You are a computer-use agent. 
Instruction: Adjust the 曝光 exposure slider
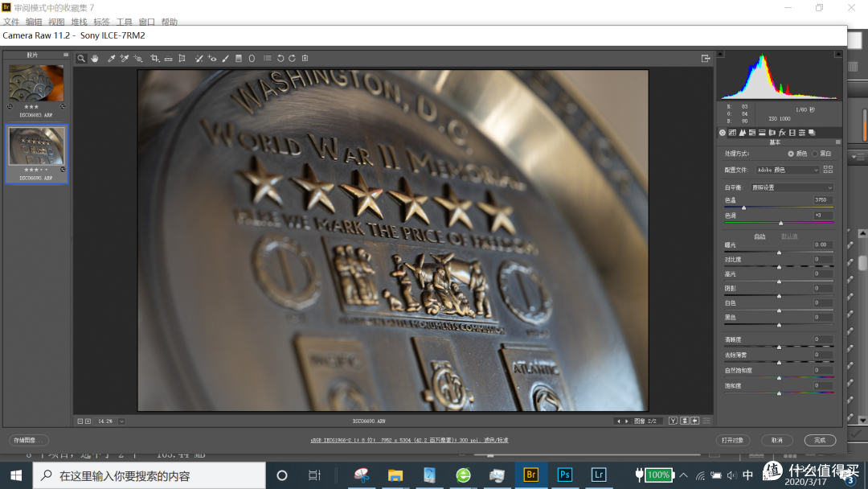[779, 253]
